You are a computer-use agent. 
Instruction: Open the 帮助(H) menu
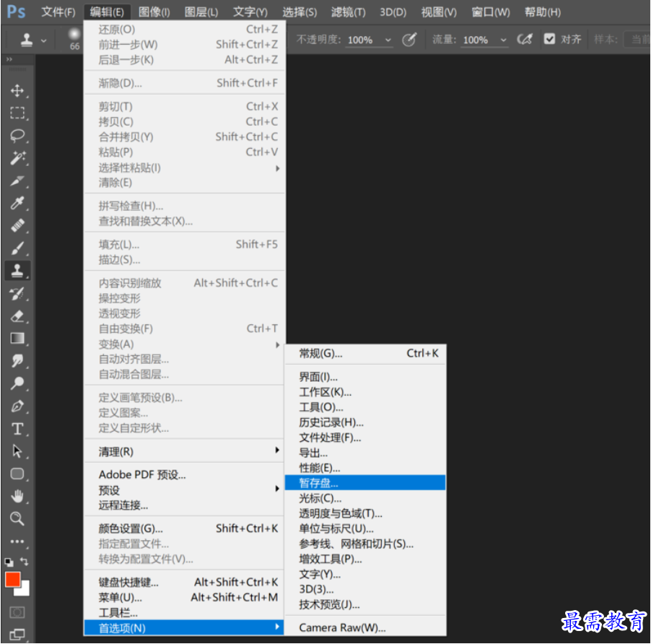tap(543, 12)
